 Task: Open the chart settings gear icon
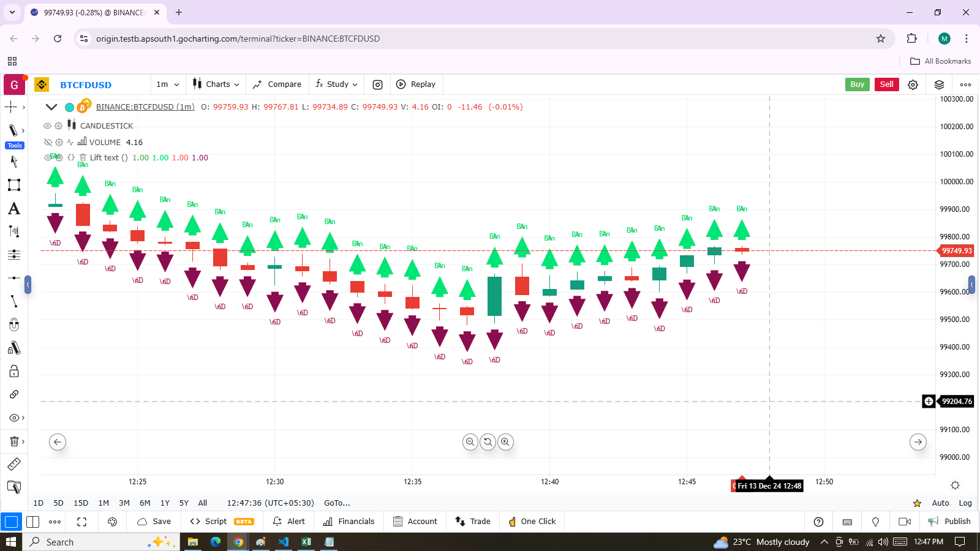pos(913,84)
